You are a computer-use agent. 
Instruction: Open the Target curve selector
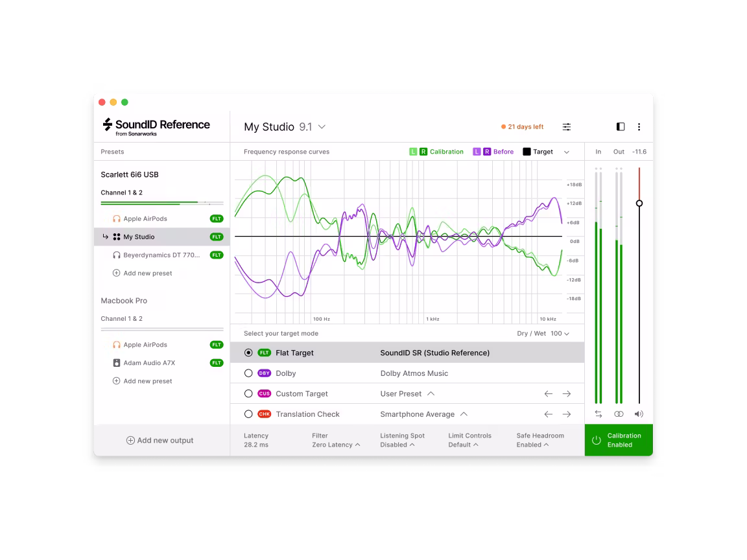tap(567, 151)
